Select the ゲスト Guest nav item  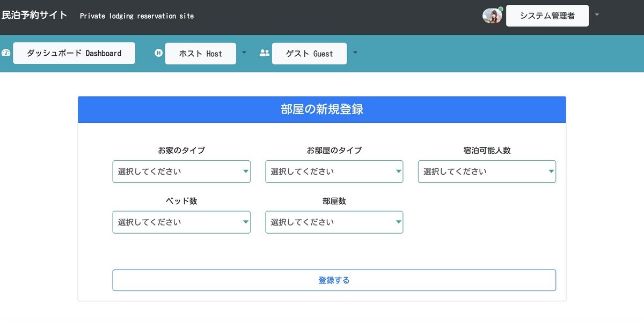coord(309,53)
